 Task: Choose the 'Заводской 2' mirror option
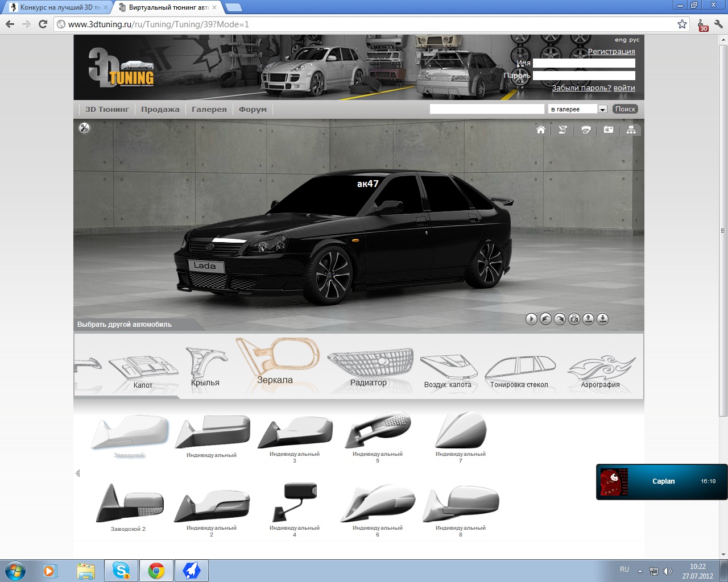pyautogui.click(x=129, y=506)
